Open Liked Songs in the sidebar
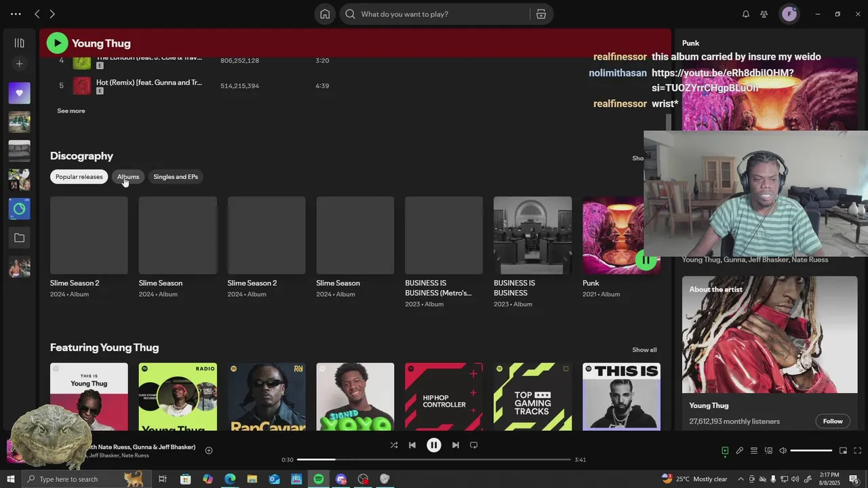The height and width of the screenshot is (488, 868). click(19, 93)
